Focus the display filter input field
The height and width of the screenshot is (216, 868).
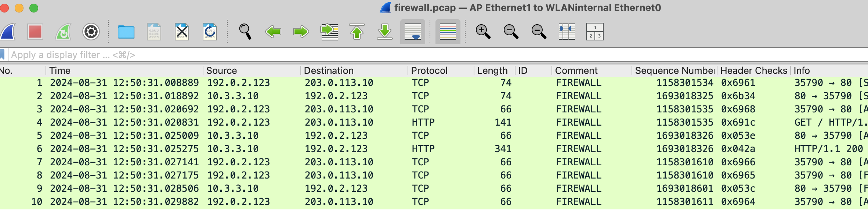click(367, 55)
